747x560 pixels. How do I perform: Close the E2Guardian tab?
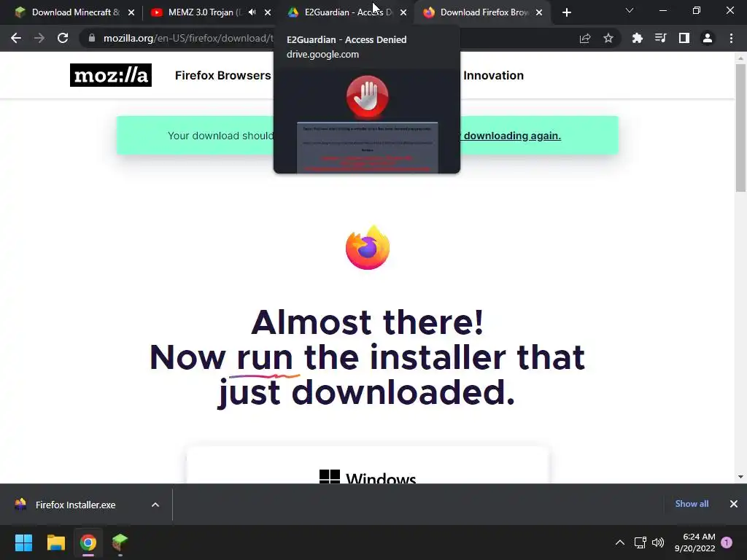tap(403, 12)
